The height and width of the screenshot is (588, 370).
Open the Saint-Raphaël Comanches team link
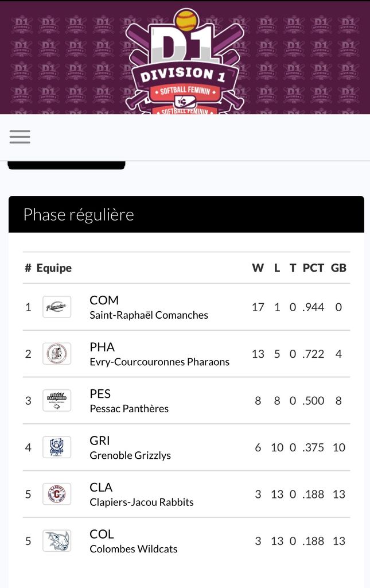click(149, 315)
